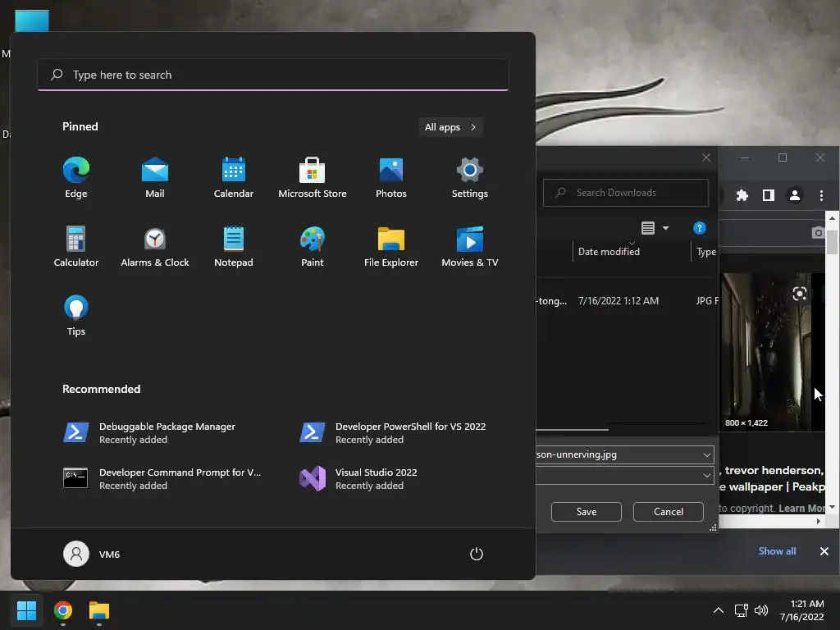Open the Edge browser from pinned apps

tap(76, 177)
